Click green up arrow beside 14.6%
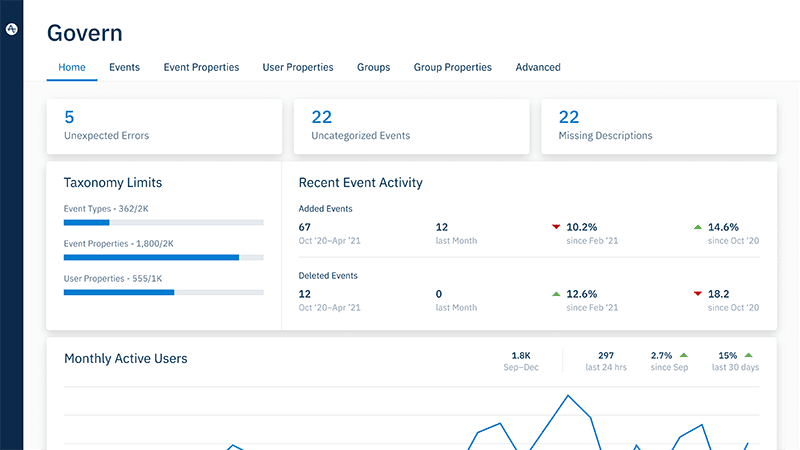800x450 pixels. 698,227
